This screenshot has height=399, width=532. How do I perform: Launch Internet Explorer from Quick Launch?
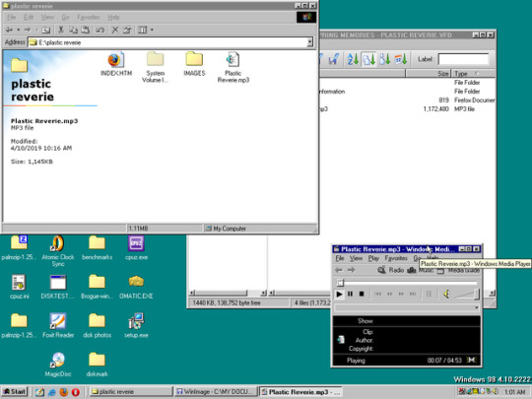click(52, 392)
